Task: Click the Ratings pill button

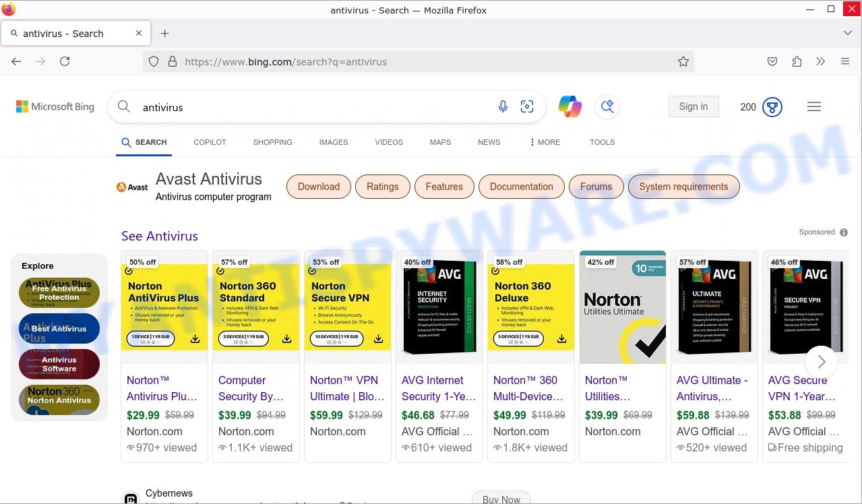Action: point(383,187)
